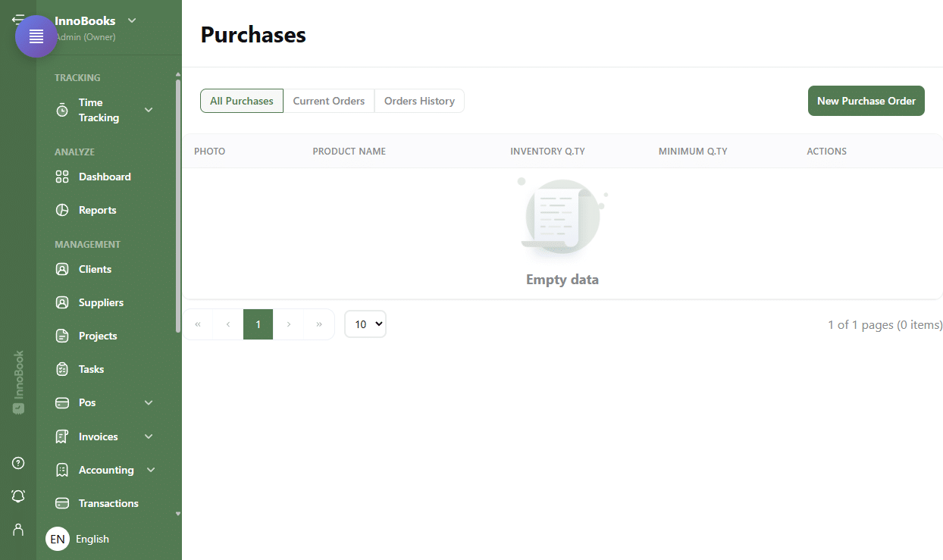Viewport: 943px width, 560px height.
Task: Open help via the question mark icon
Action: coord(18,463)
